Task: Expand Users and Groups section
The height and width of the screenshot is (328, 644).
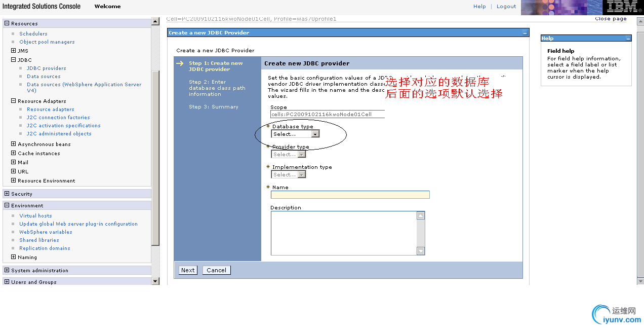Action: coord(7,282)
